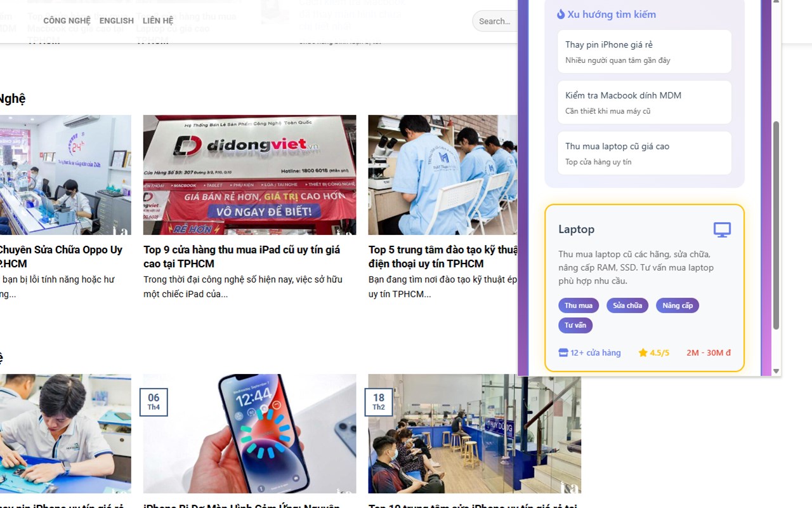Click the scrollbar up arrow in popup panel
Image resolution: width=812 pixels, height=508 pixels.
click(x=776, y=3)
